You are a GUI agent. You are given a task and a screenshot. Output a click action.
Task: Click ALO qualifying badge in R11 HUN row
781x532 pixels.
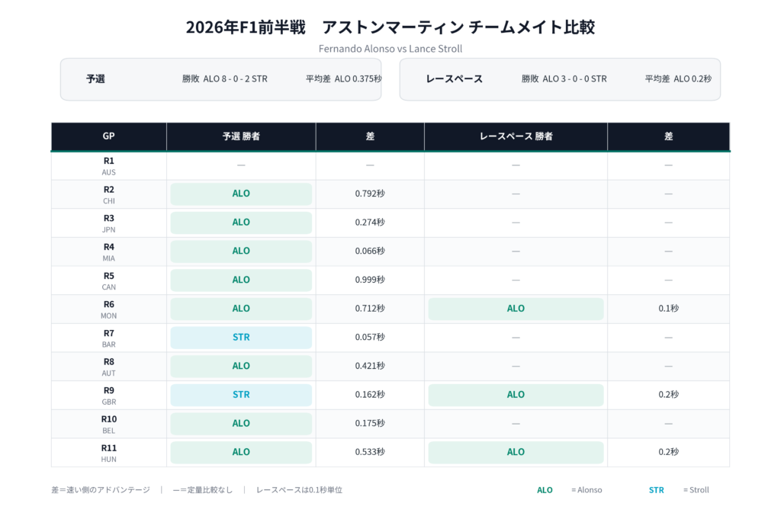pos(241,452)
